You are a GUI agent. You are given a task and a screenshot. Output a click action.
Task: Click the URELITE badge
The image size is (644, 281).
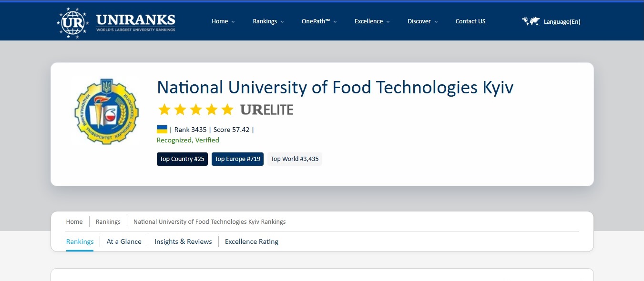coord(267,110)
